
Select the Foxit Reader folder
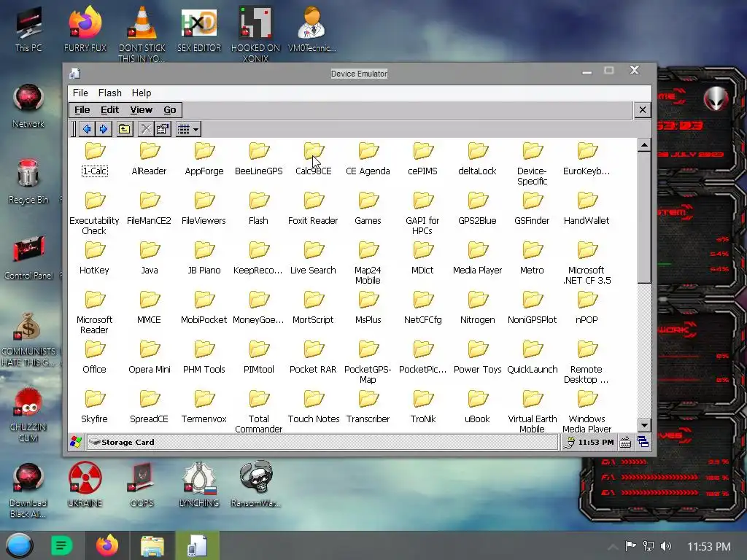coord(313,209)
